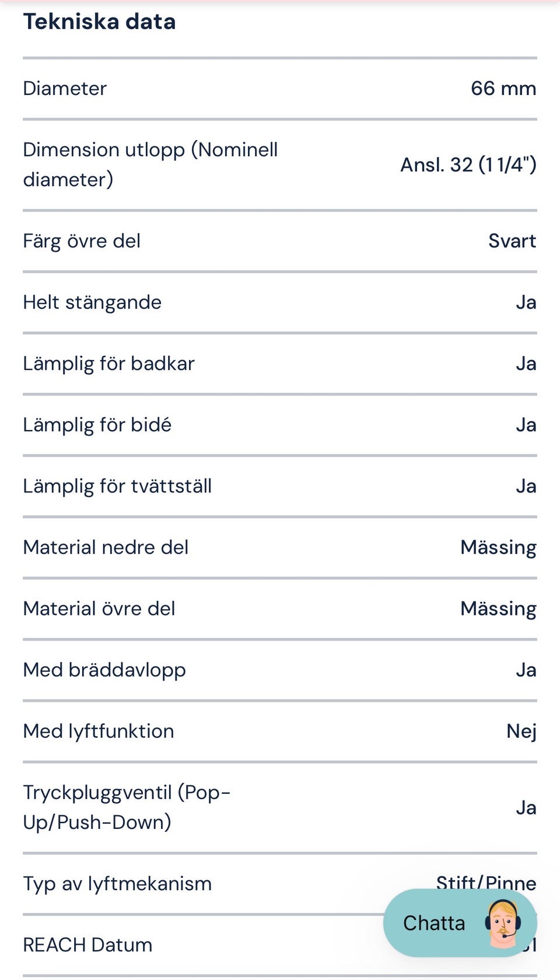The image size is (560, 980).
Task: Select the Färg övre del label
Action: click(x=82, y=241)
